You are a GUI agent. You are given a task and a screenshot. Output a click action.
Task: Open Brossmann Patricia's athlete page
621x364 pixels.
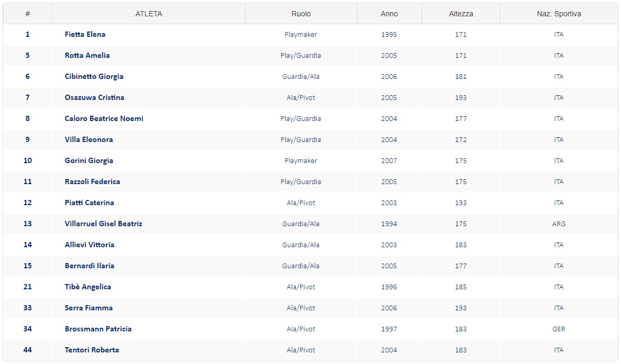point(98,329)
